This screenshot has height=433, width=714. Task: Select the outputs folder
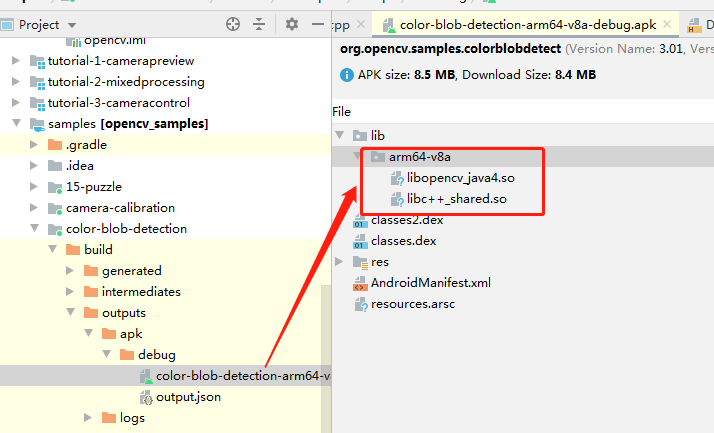[124, 313]
